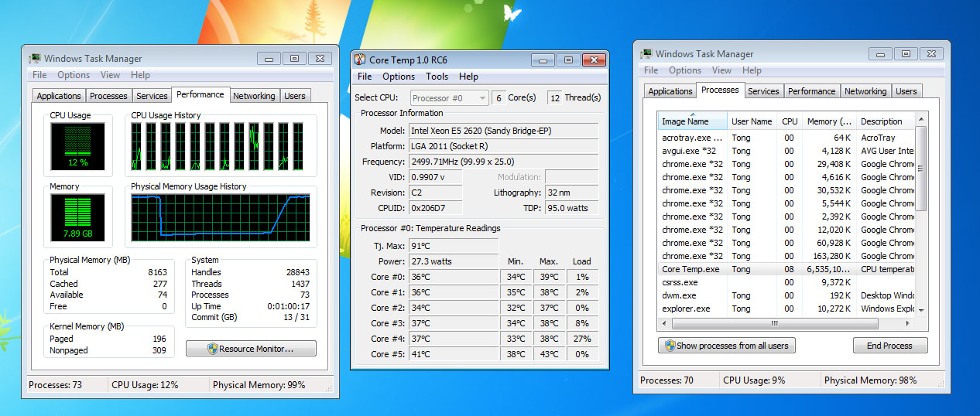Click the TDP 95.0 watts field
Screen dimensions: 980x416
[571, 208]
